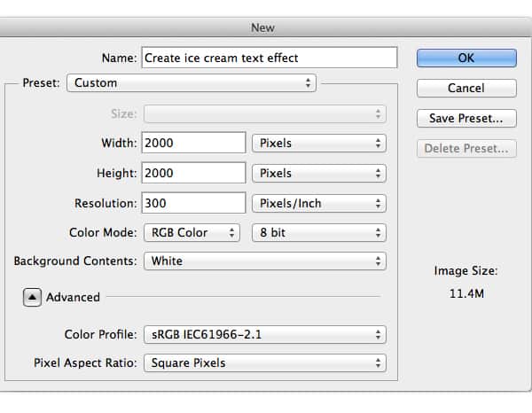This screenshot has height=413, width=532.
Task: Open the Width units Pixels dropdown
Action: coord(319,143)
